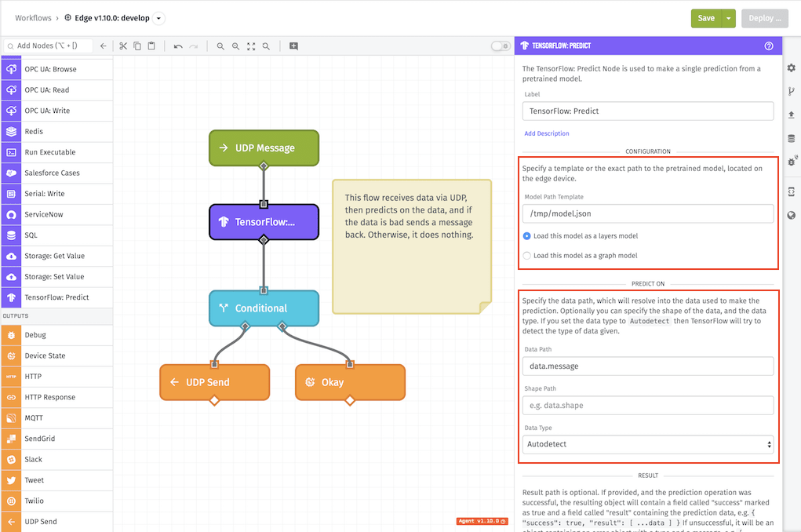Screen dimensions: 801x532
Task: Select the Conditional node on canvas
Action: (x=264, y=308)
